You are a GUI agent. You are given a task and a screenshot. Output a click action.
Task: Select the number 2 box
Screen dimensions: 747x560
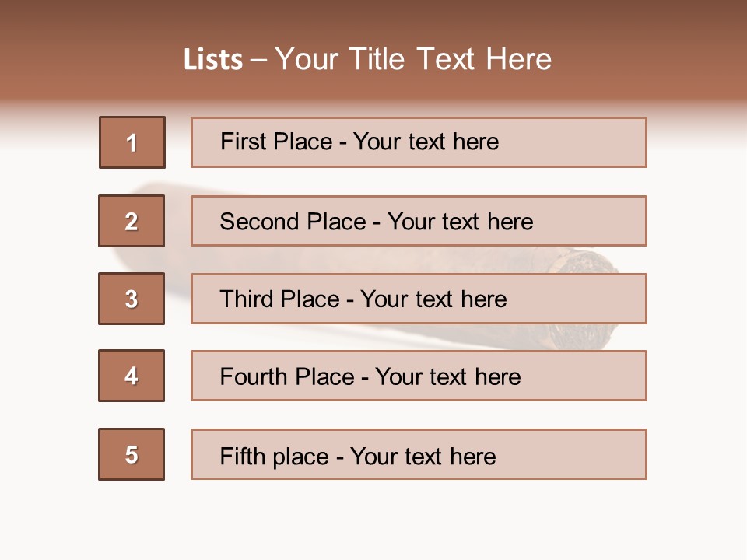pos(132,221)
